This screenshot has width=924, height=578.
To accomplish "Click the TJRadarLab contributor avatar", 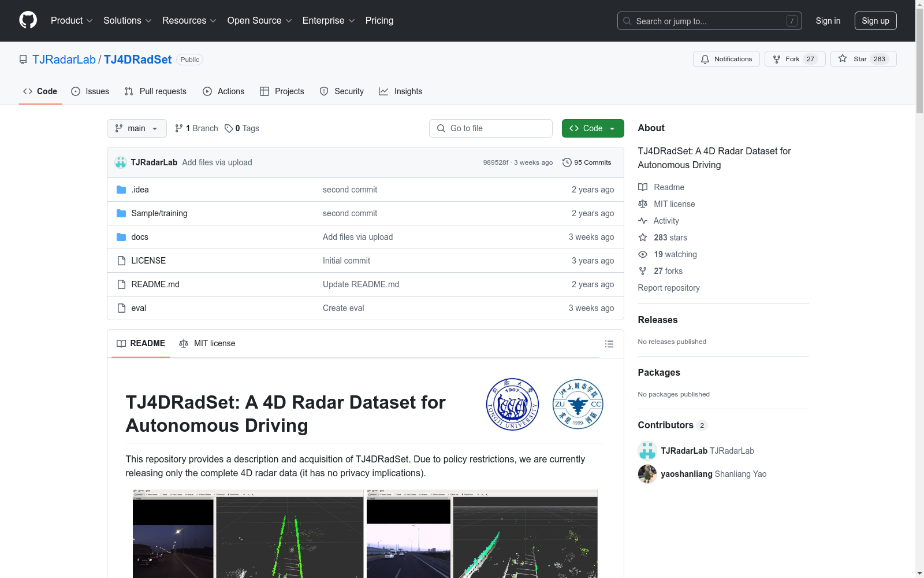I will tap(647, 451).
